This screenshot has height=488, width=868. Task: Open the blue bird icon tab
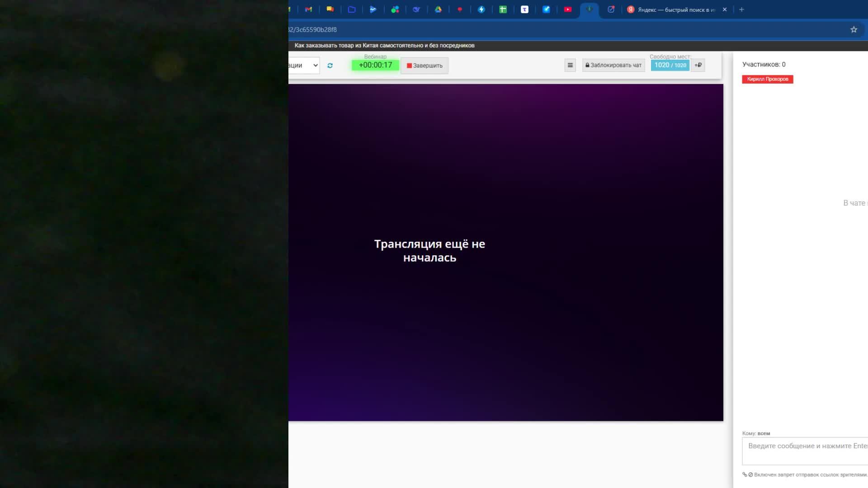pyautogui.click(x=416, y=9)
